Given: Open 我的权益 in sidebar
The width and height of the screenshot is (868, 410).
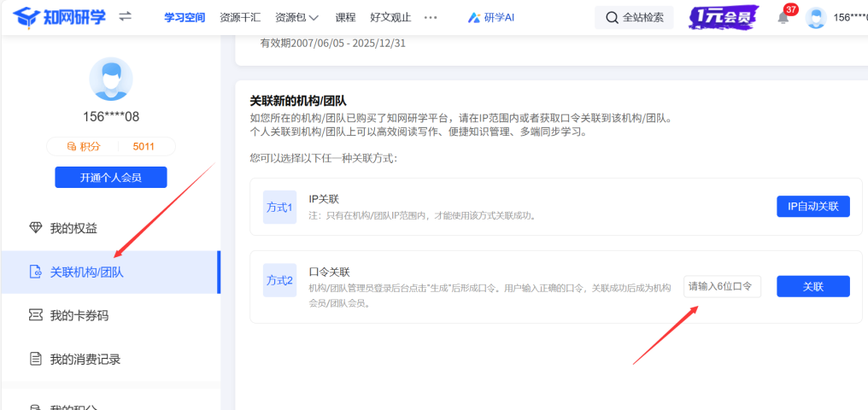Looking at the screenshot, I should [x=73, y=228].
